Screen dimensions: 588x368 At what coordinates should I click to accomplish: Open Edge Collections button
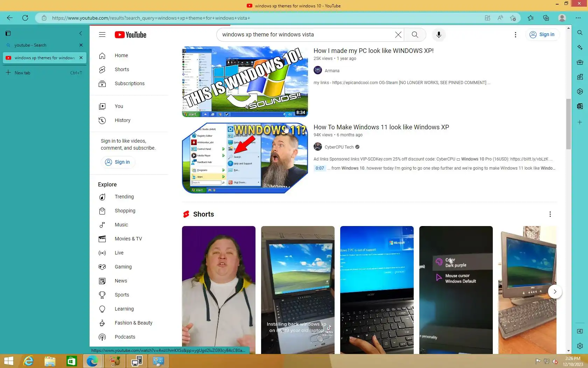tap(546, 18)
